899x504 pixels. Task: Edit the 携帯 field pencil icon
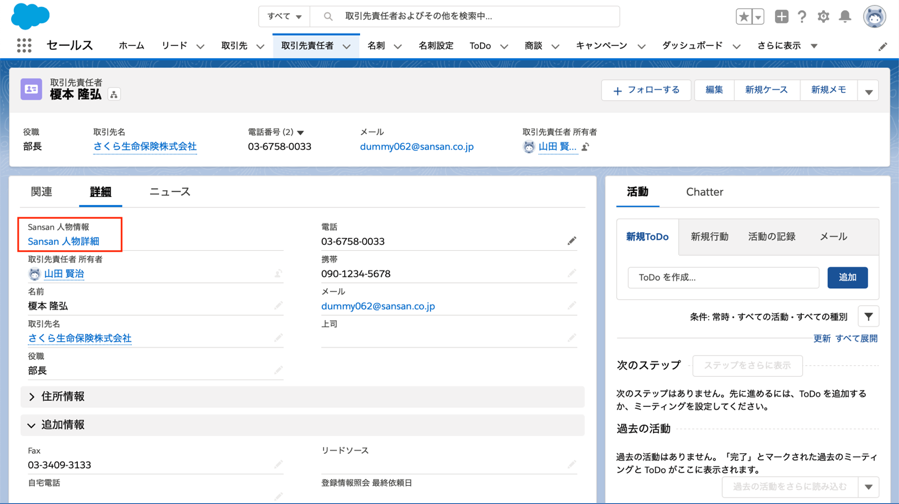[x=572, y=274]
